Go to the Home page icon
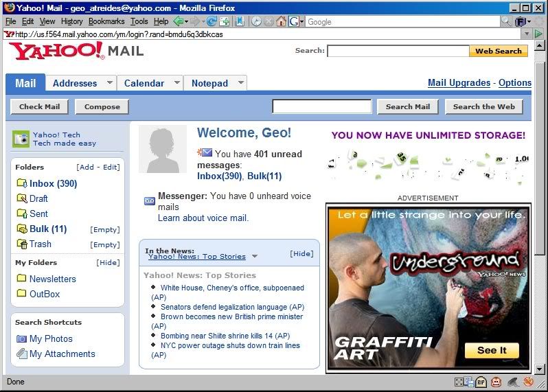This screenshot has width=548, height=392. [281, 22]
